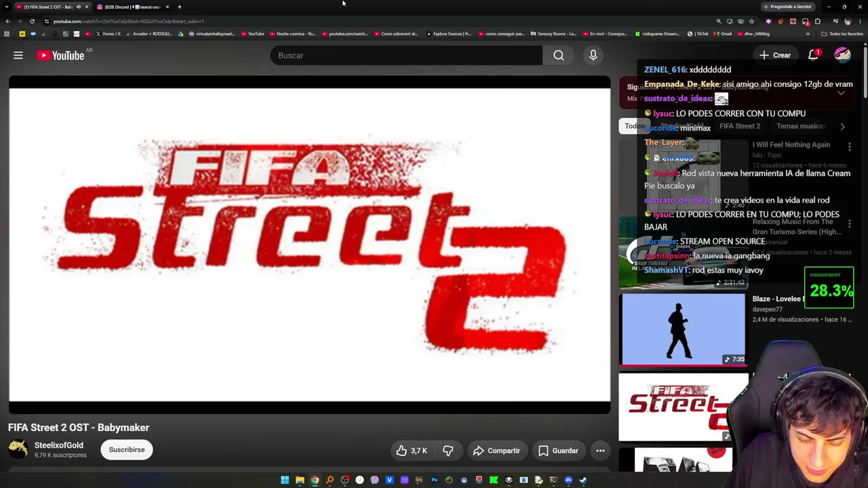Click the Blaze - Lovelee video title
The width and height of the screenshot is (868, 488).
(778, 299)
